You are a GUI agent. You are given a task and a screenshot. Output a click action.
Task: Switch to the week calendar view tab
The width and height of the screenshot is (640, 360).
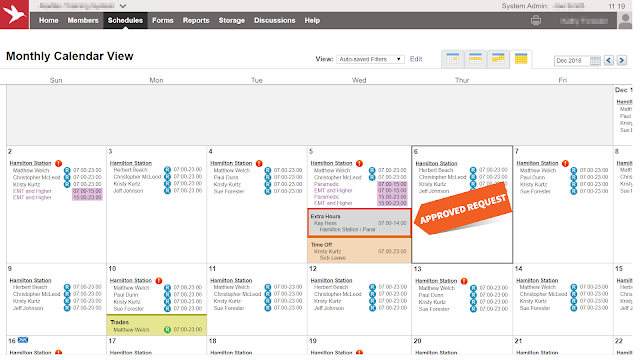(476, 59)
